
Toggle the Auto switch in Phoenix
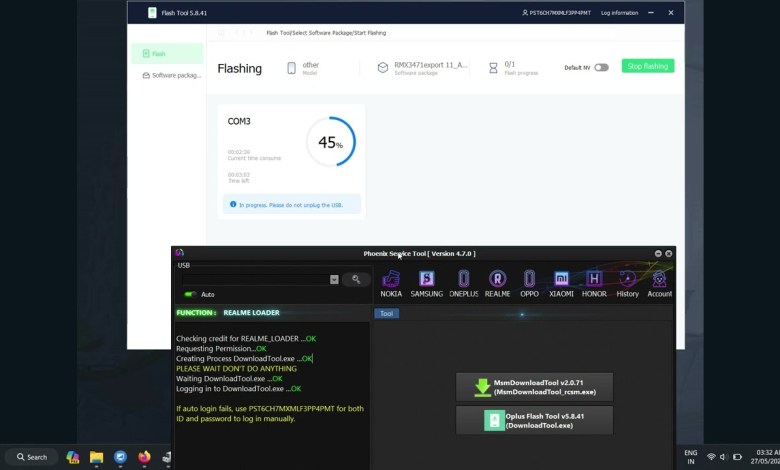[x=190, y=294]
